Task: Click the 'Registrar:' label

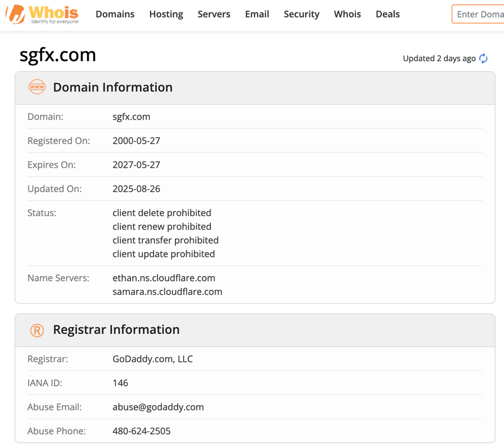Action: (48, 359)
